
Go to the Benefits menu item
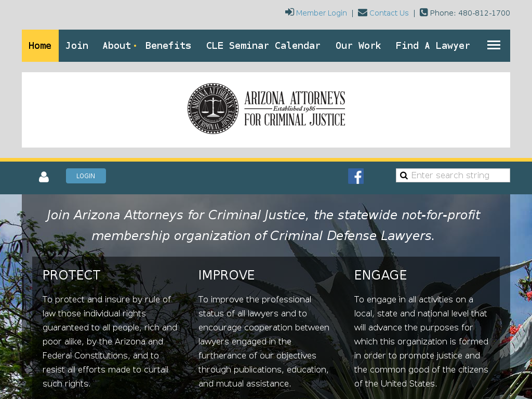168,46
